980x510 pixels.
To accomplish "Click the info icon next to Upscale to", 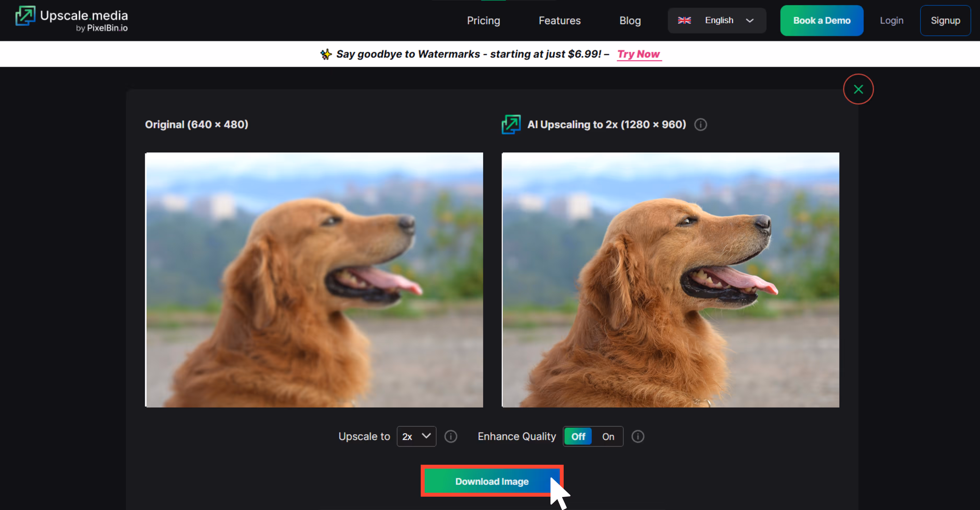I will pyautogui.click(x=451, y=437).
